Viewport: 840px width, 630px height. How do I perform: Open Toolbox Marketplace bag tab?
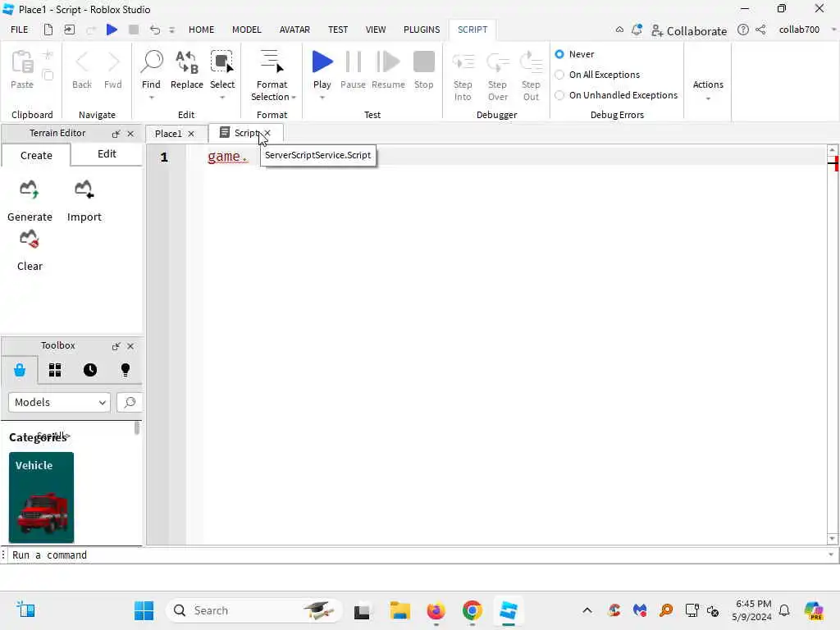(x=20, y=370)
